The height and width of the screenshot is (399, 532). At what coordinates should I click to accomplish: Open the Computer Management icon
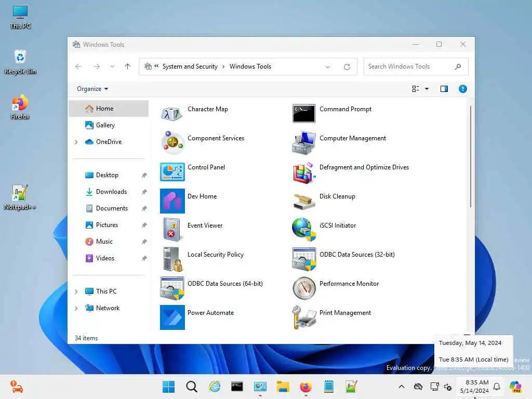tap(303, 142)
